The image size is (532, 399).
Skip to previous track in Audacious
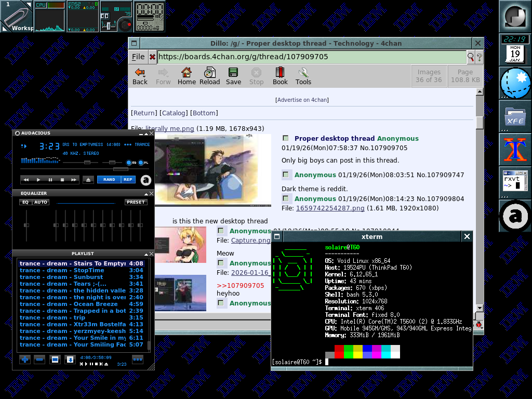pyautogui.click(x=26, y=180)
